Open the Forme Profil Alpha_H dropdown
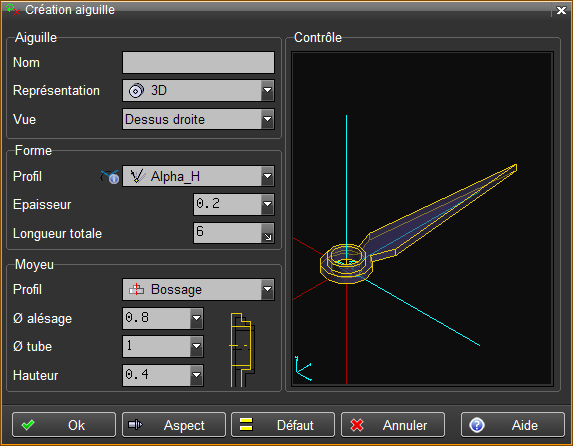The image size is (573, 446). coord(198,177)
